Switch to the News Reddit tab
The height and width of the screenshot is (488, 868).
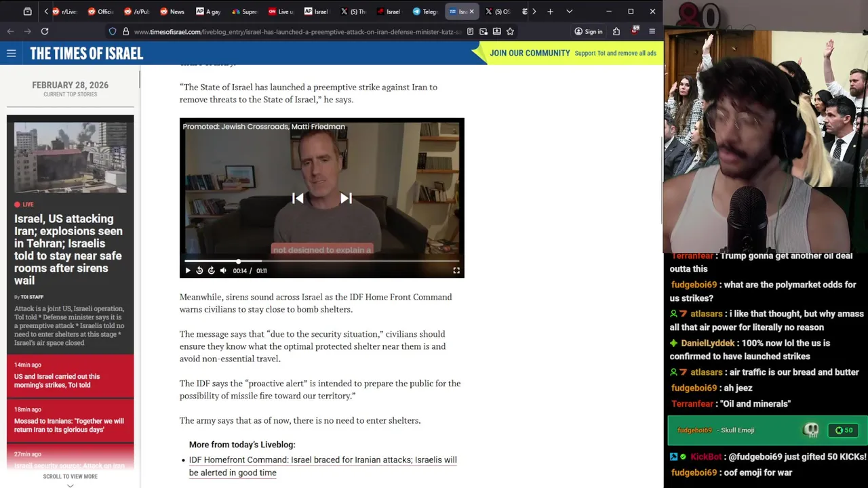tap(172, 12)
